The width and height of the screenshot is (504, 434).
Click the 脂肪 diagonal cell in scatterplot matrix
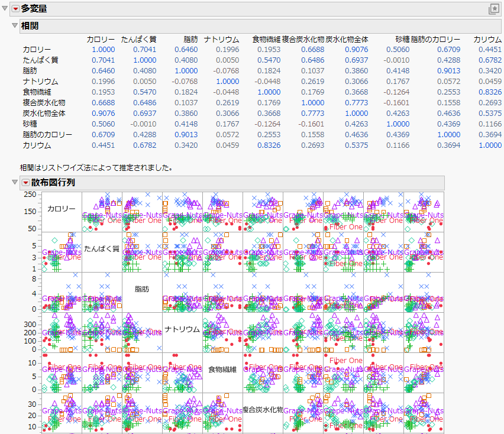[142, 292]
